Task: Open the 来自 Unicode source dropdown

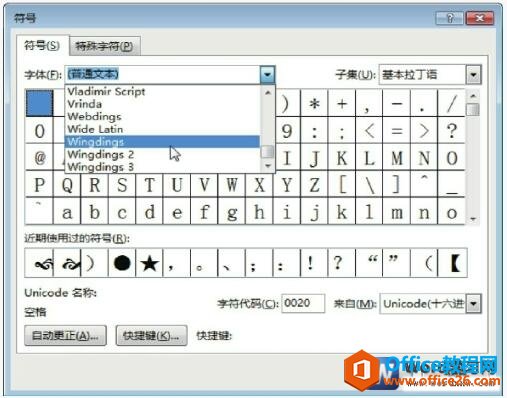Action: tap(474, 304)
